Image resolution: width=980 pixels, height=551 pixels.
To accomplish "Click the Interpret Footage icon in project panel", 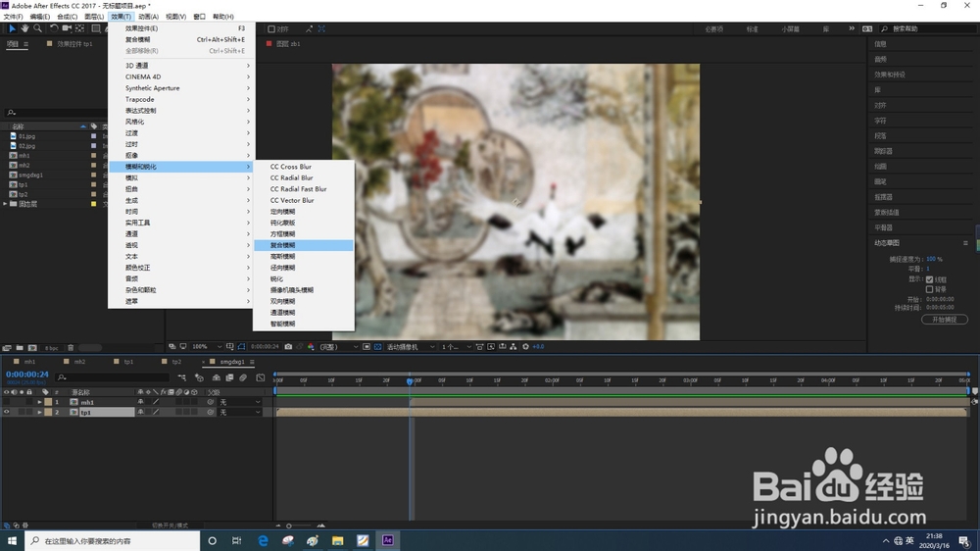I will [x=7, y=348].
